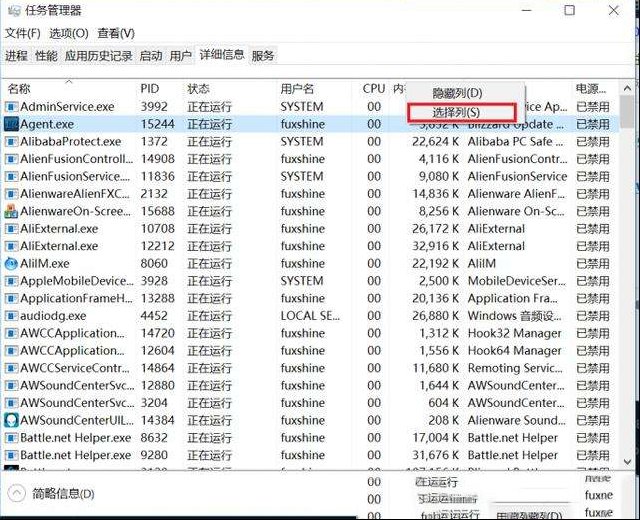This screenshot has width=640, height=520.
Task: Switch to the 性能 tab
Action: click(x=46, y=56)
